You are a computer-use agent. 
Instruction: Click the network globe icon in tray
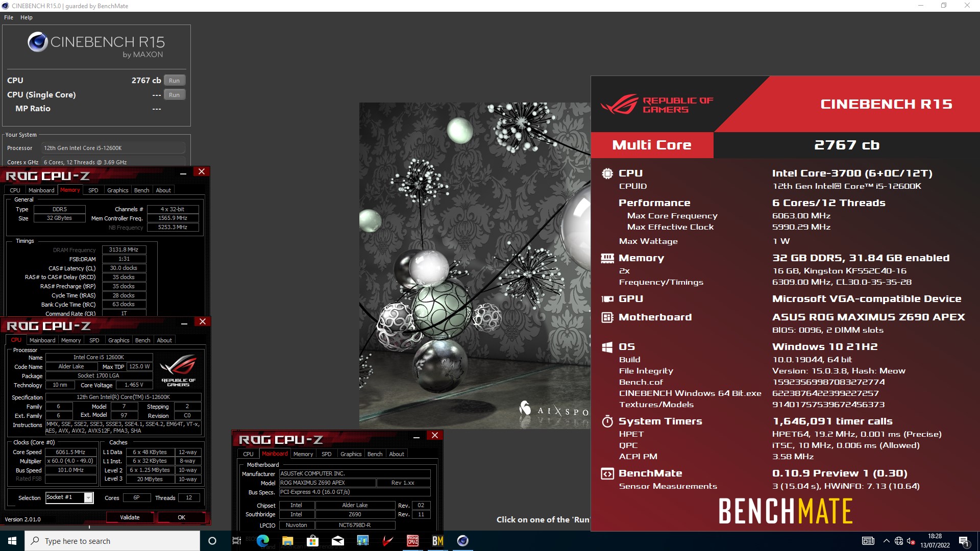pyautogui.click(x=899, y=541)
